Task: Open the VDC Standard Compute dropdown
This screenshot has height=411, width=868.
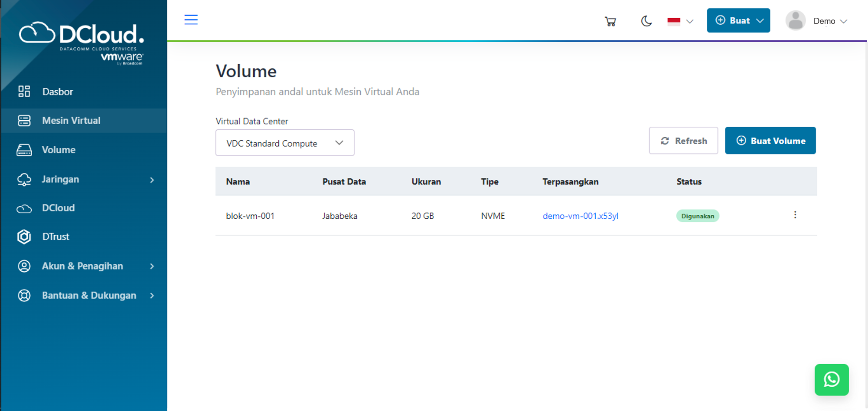Action: (284, 143)
